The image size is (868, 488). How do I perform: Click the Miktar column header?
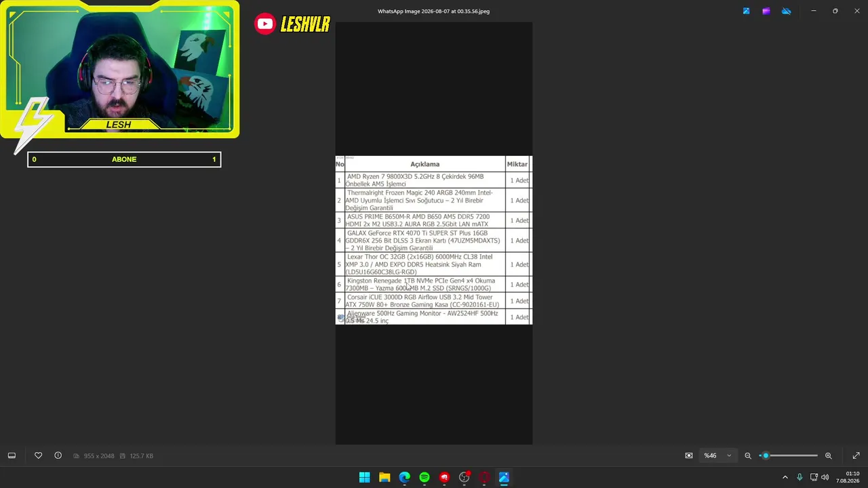[517, 164]
